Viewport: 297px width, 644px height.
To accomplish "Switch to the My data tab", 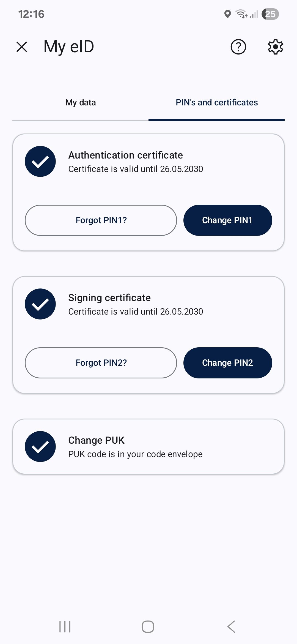I will [81, 103].
